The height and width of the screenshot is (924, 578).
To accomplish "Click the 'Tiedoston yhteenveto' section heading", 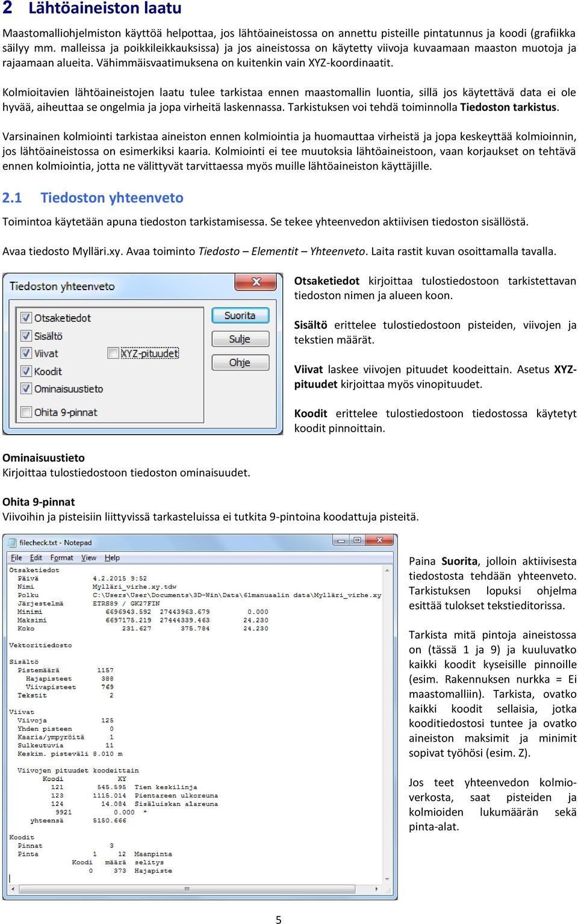I will [112, 197].
